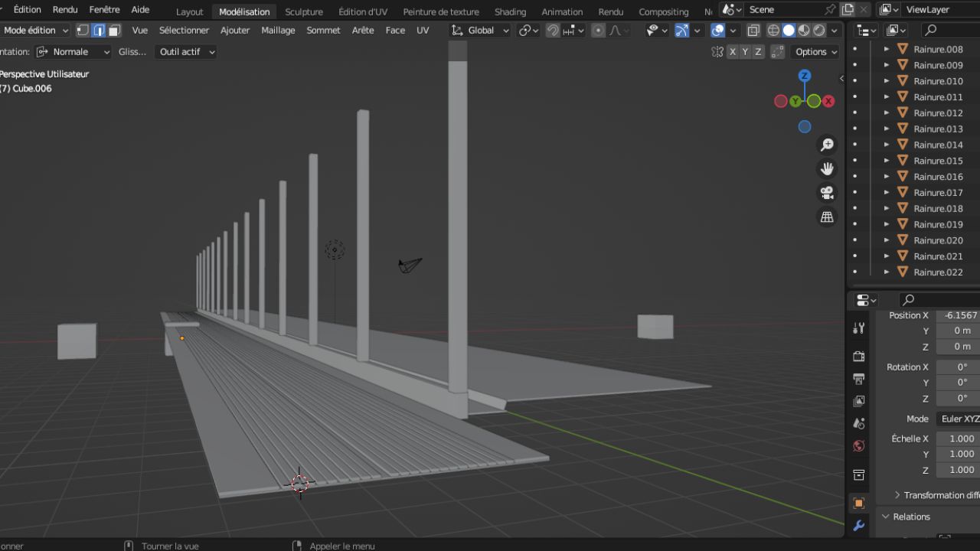Toggle X mirror axis
Screen dimensions: 980x551
[x=733, y=52]
